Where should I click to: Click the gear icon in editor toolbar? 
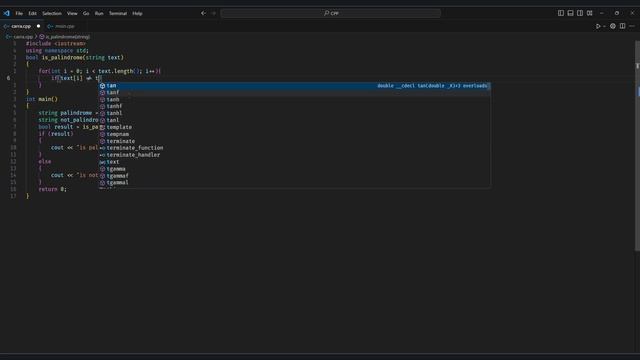click(613, 26)
